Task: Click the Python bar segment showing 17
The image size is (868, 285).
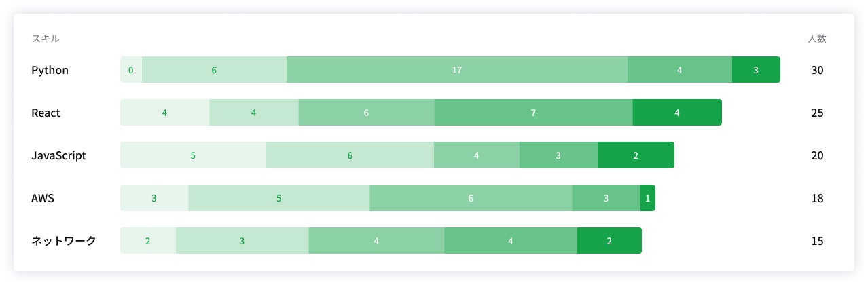Action: [x=456, y=70]
